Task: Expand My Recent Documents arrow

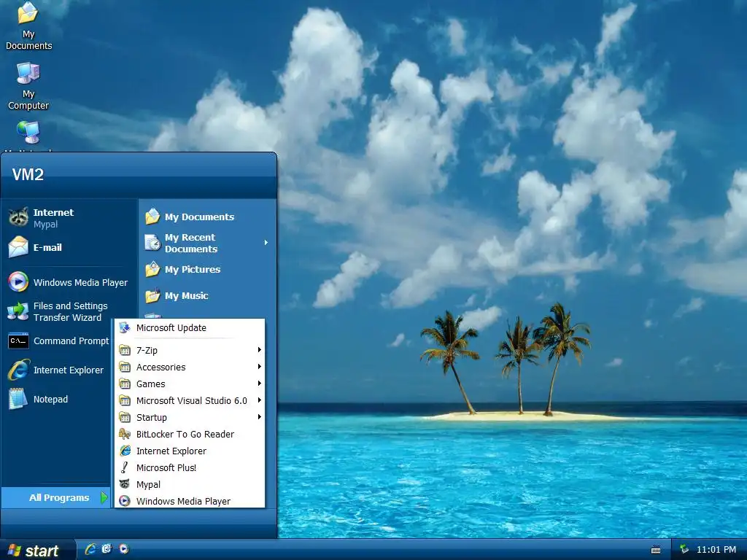Action: tap(266, 243)
